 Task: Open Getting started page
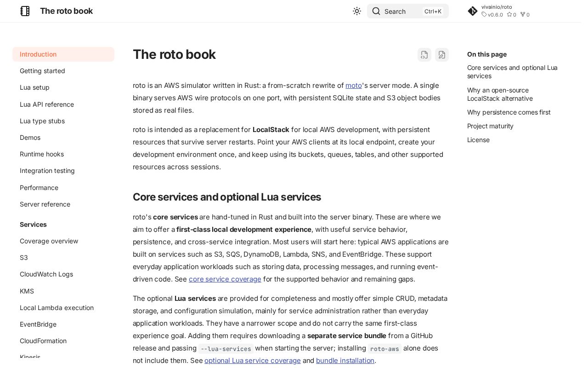42,71
